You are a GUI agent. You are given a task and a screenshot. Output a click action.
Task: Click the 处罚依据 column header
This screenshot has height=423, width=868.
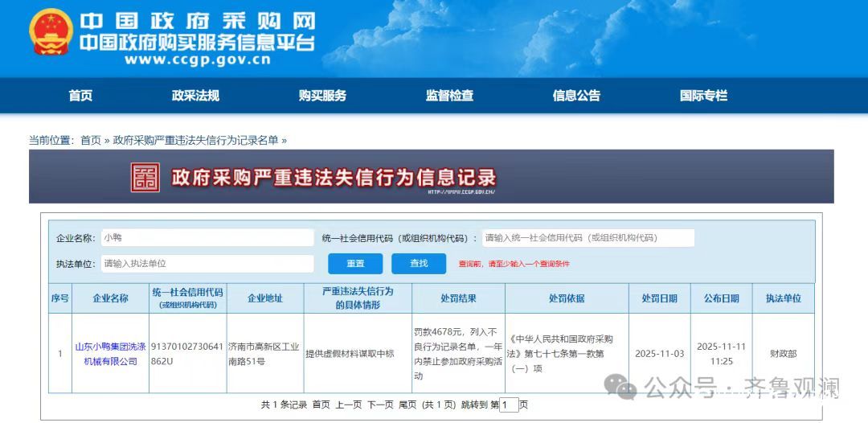coord(567,298)
